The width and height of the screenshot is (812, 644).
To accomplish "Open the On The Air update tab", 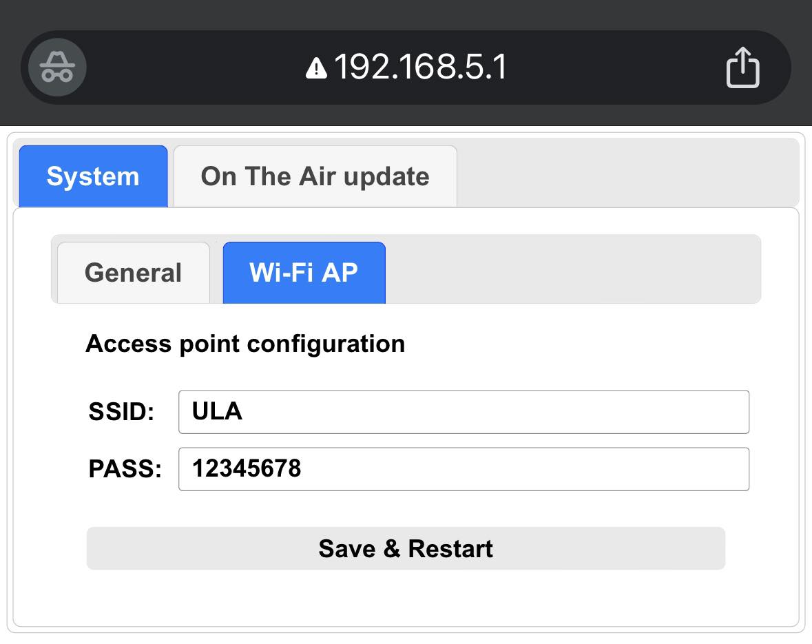I will click(315, 176).
